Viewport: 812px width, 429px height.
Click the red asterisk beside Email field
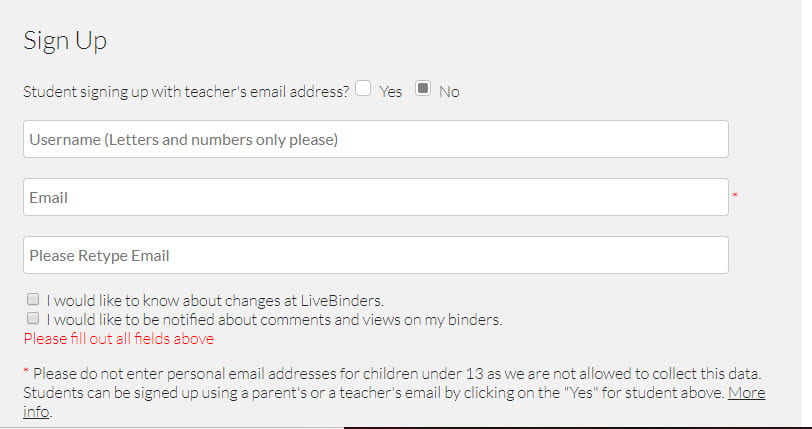[735, 195]
